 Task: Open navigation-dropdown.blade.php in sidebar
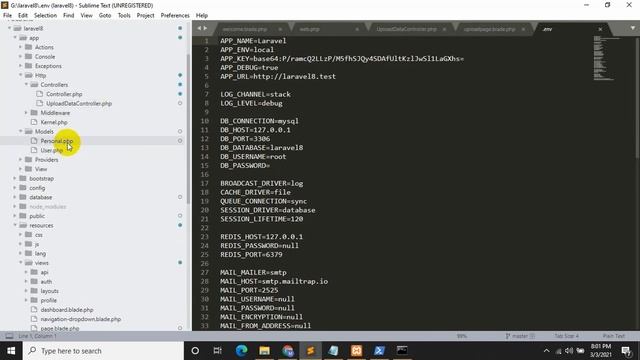81,319
